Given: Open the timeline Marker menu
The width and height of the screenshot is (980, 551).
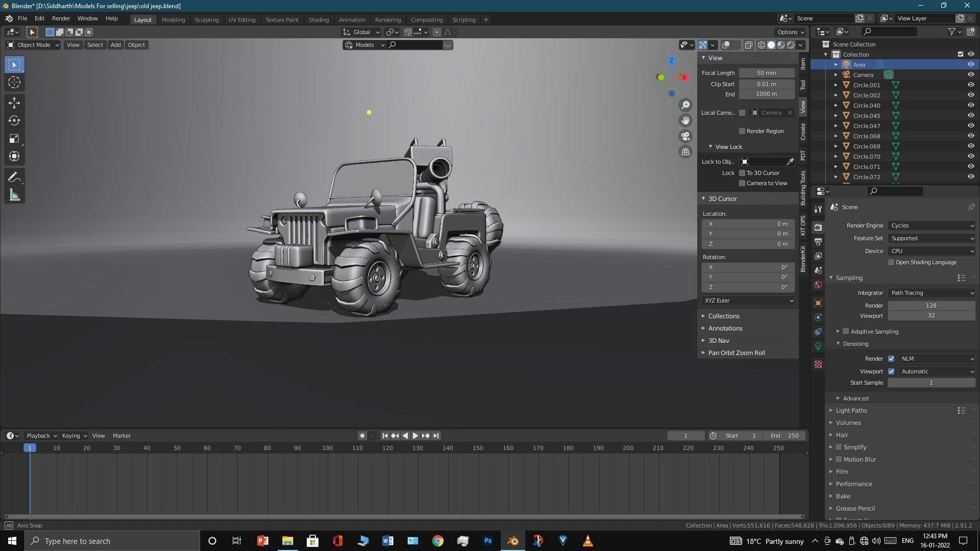Looking at the screenshot, I should tap(121, 436).
